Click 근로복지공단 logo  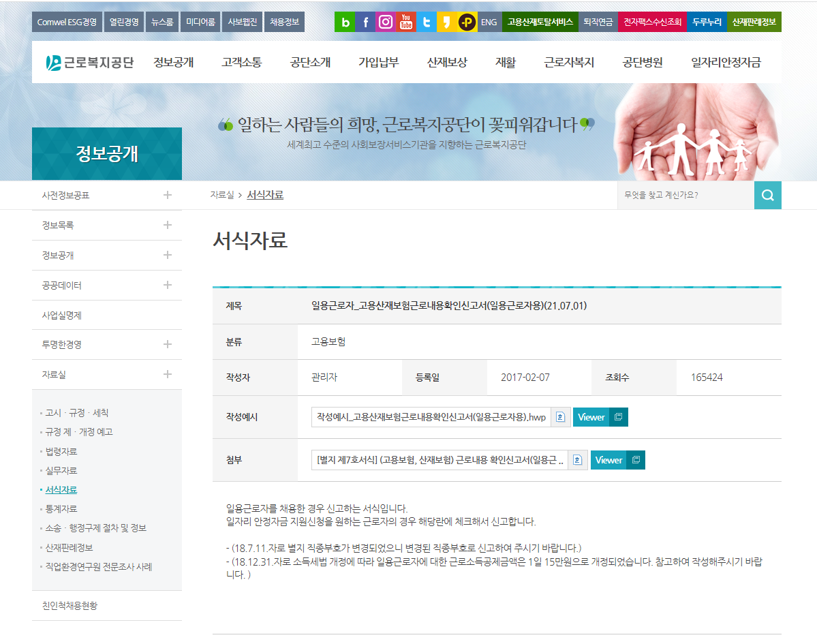[90, 63]
